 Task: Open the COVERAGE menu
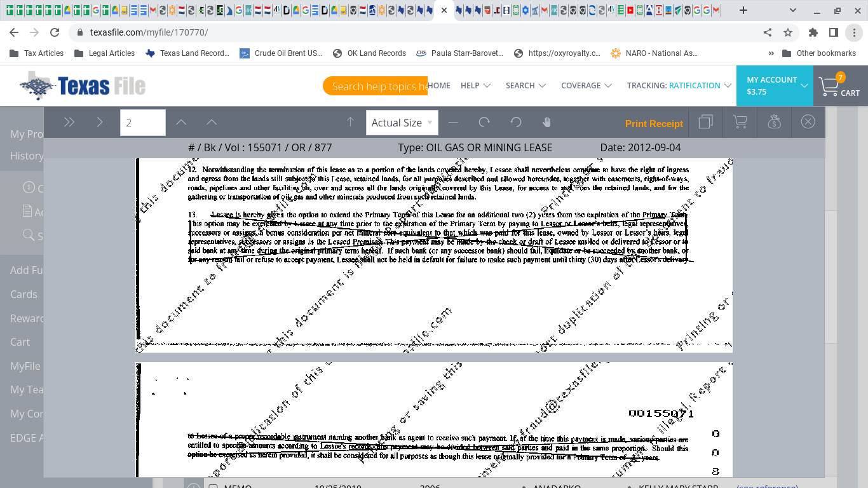tap(586, 86)
